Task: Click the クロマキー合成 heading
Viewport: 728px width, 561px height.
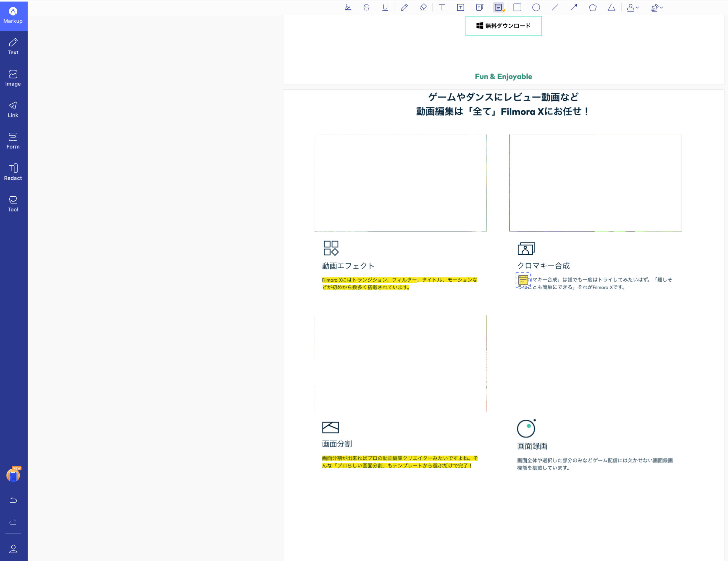Action: pos(543,266)
